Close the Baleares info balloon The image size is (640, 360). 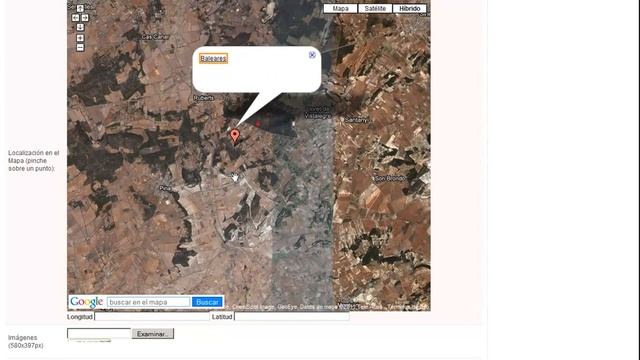click(312, 55)
